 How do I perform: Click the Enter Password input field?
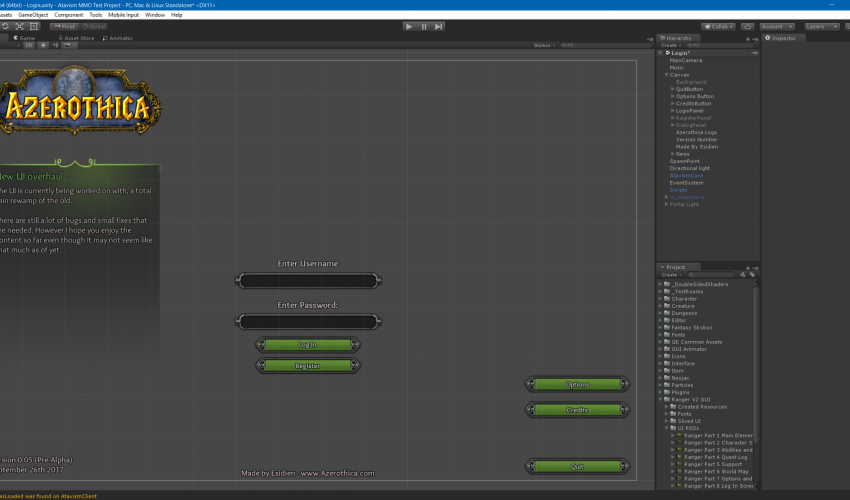(308, 322)
